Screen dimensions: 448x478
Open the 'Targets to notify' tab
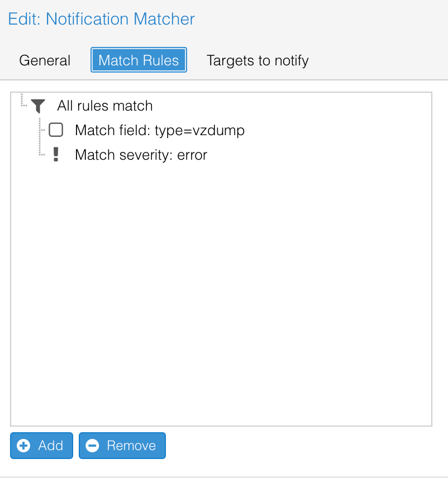258,60
